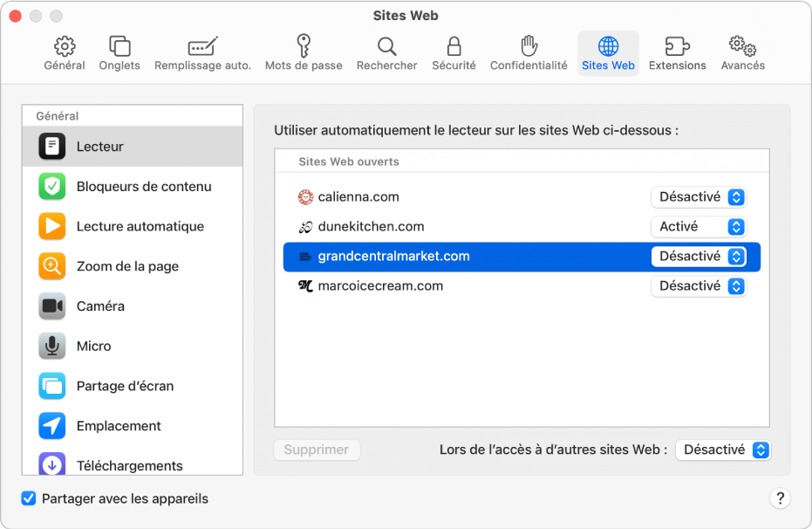
Task: Open the dunekitchen.com Activé dropdown
Action: 699,226
